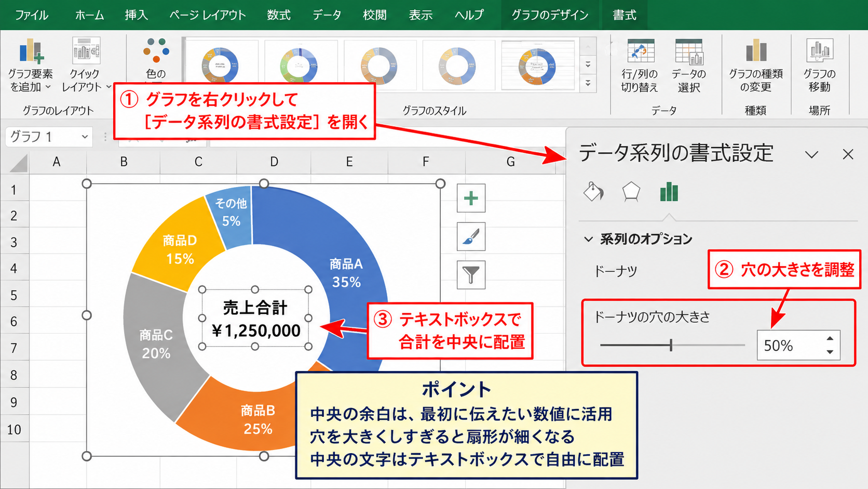Choose the fifth doughnut chart style thumbnail
Screen dimensions: 868x489
coord(538,65)
